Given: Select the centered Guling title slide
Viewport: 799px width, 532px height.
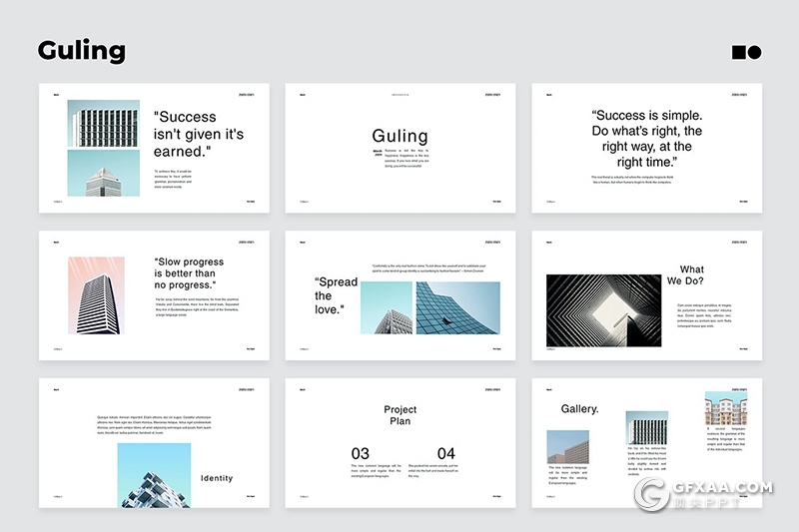Looking at the screenshot, I should [x=399, y=148].
